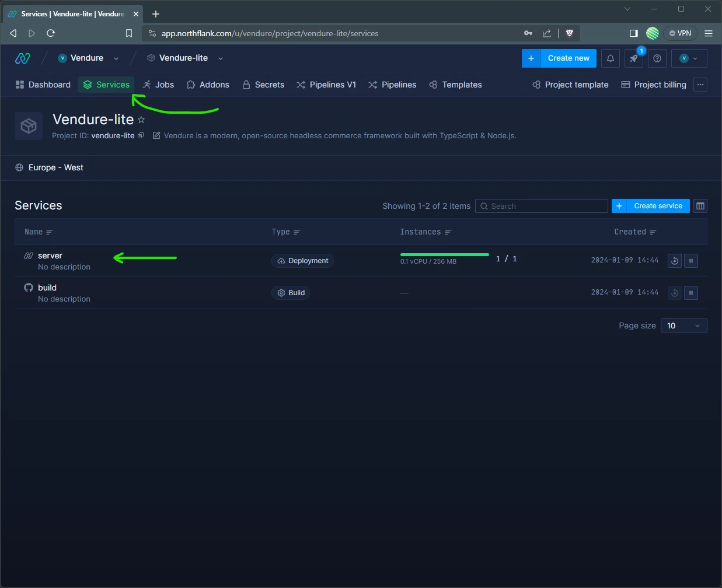Open the notifications bell
The width and height of the screenshot is (722, 588).
610,58
